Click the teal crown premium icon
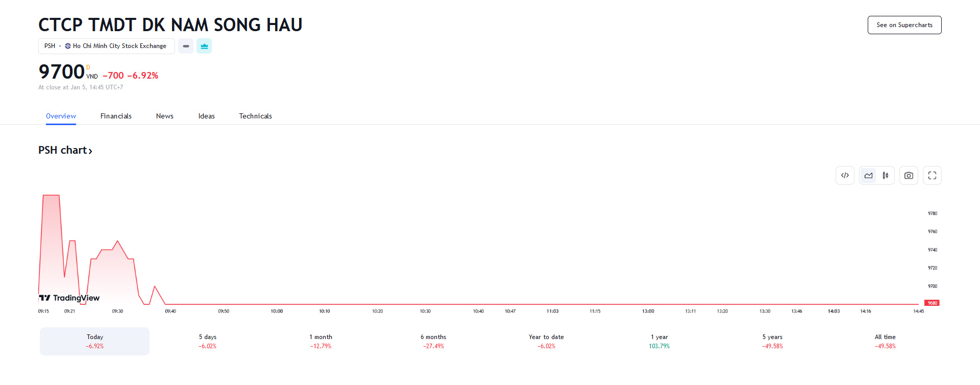The height and width of the screenshot is (385, 980). tap(204, 46)
